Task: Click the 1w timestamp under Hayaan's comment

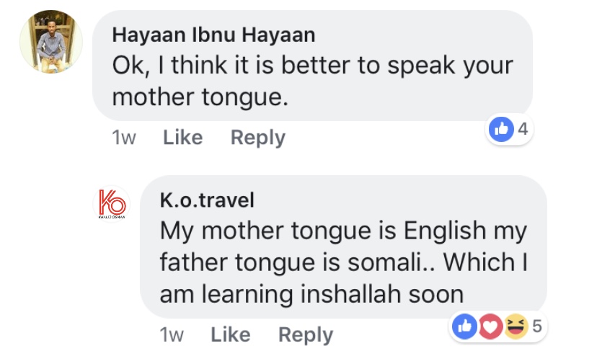Action: 124,138
